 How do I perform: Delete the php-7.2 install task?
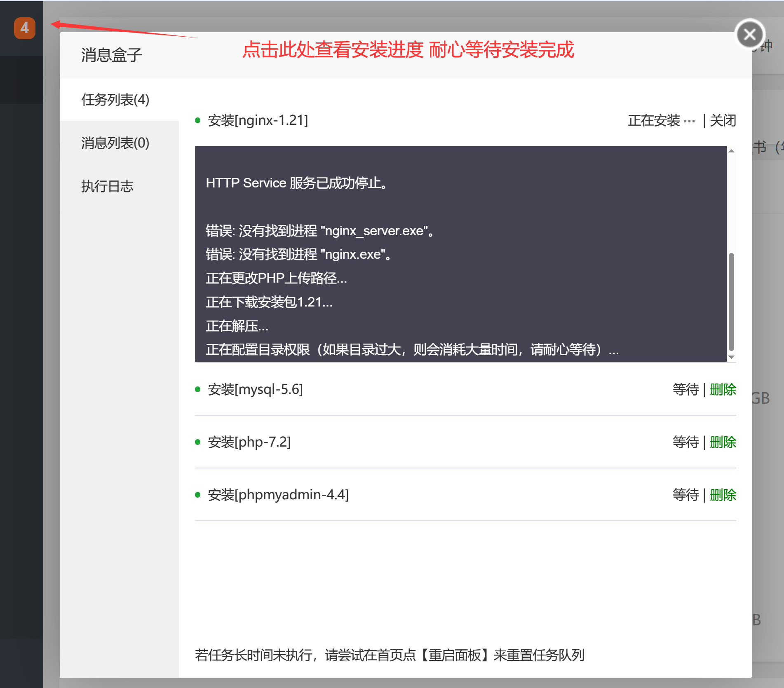723,442
